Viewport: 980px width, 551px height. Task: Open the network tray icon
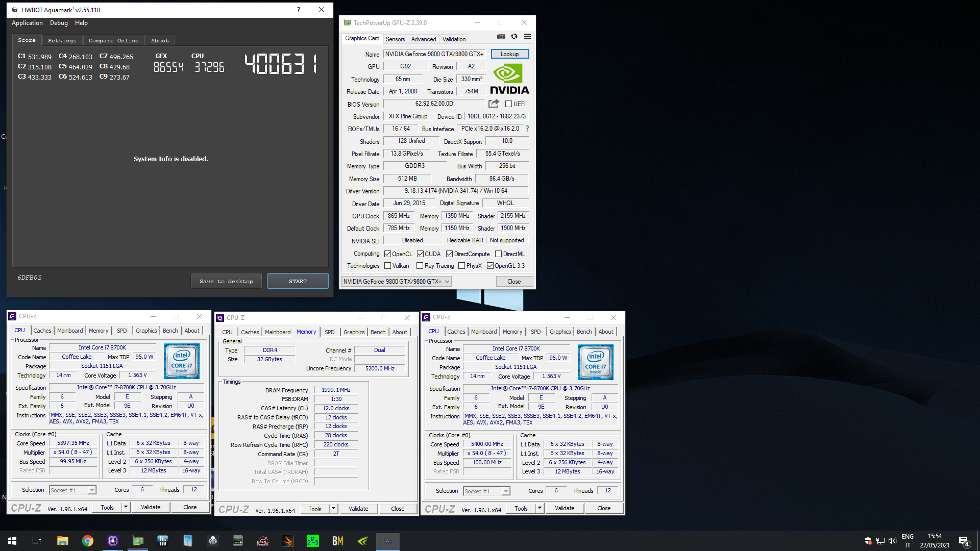(x=880, y=541)
